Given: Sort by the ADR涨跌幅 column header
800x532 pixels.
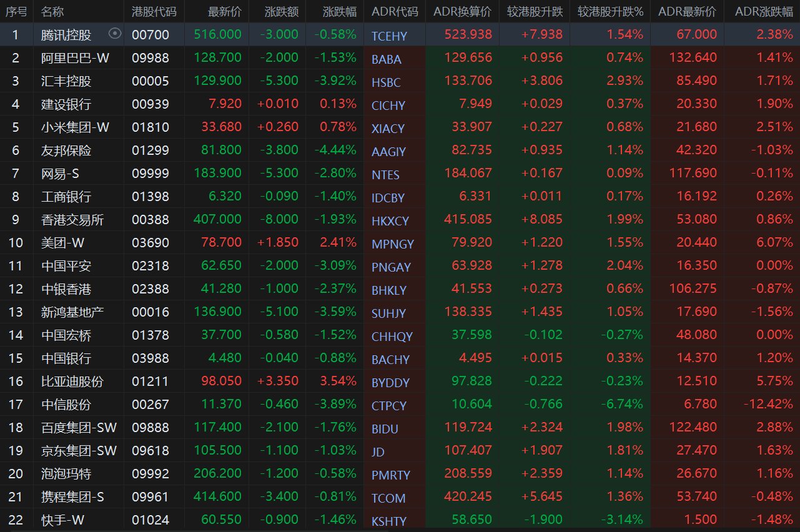Looking at the screenshot, I should coord(764,12).
